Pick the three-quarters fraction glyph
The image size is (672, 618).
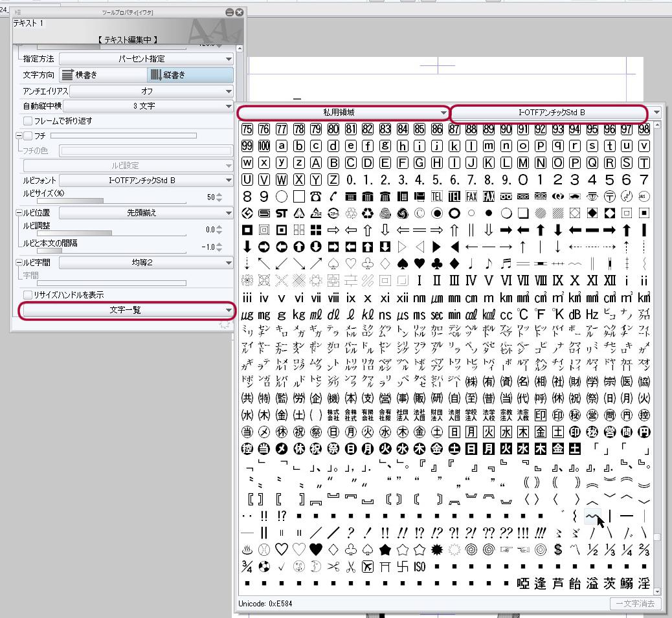[247, 567]
